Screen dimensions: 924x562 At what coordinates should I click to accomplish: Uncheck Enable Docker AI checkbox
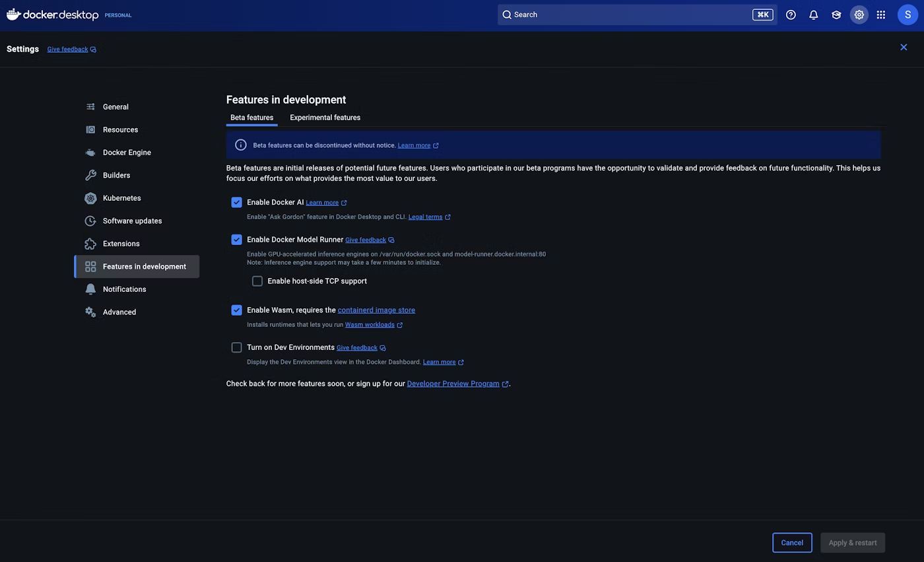pos(236,202)
